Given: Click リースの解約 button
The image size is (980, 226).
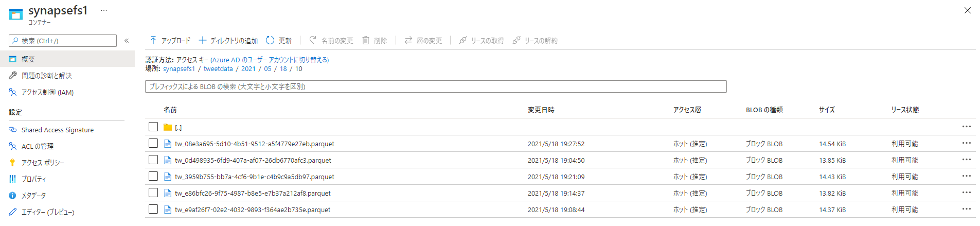Looking at the screenshot, I should pyautogui.click(x=535, y=41).
